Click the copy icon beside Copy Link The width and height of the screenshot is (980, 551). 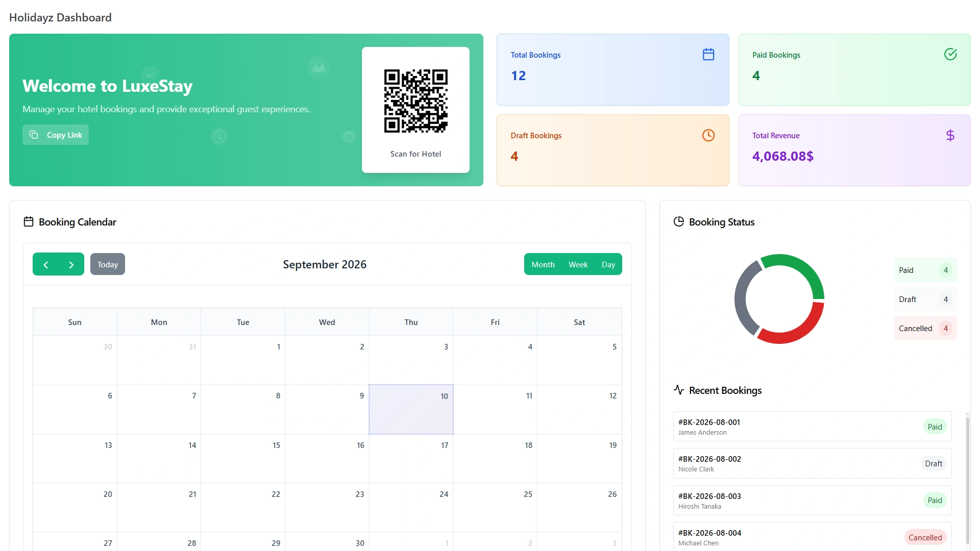coord(34,135)
